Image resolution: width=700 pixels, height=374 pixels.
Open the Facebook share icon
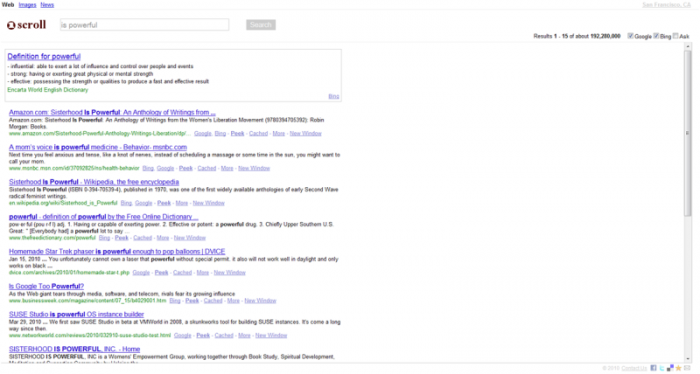coord(653,368)
